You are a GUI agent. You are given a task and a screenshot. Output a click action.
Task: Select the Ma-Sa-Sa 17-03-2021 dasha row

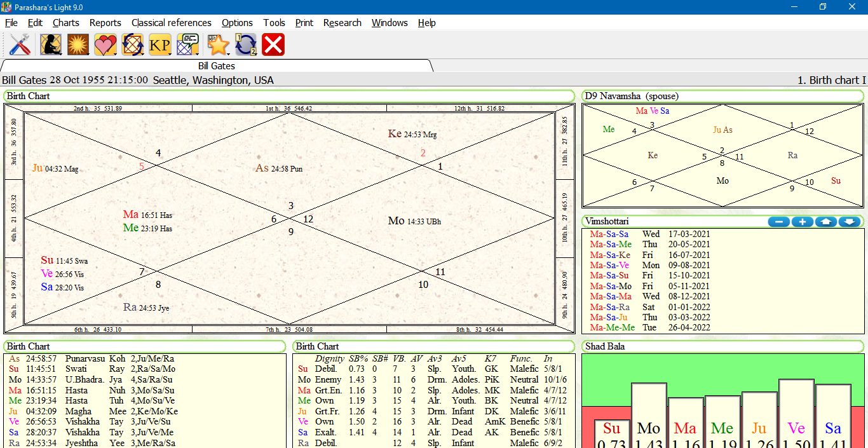click(650, 234)
